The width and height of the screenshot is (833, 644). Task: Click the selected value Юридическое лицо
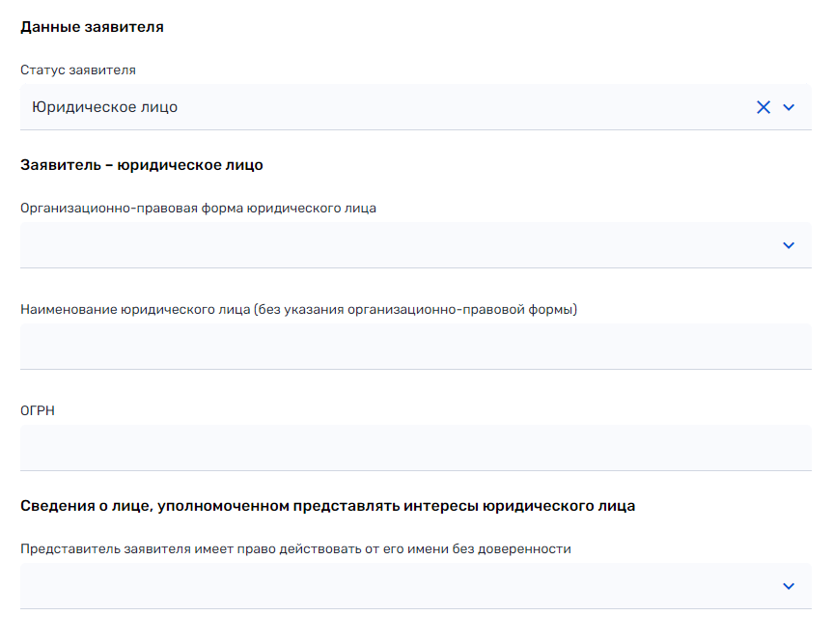(x=104, y=107)
